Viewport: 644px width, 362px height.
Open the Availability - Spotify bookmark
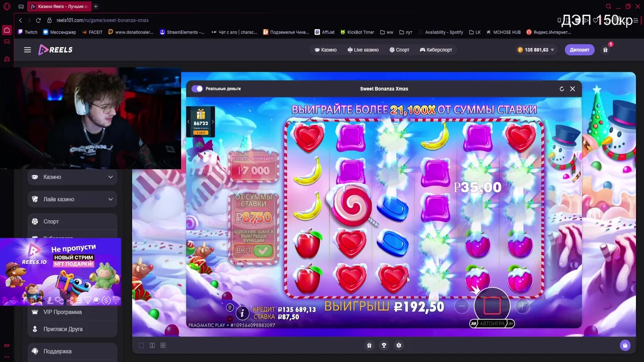[441, 32]
